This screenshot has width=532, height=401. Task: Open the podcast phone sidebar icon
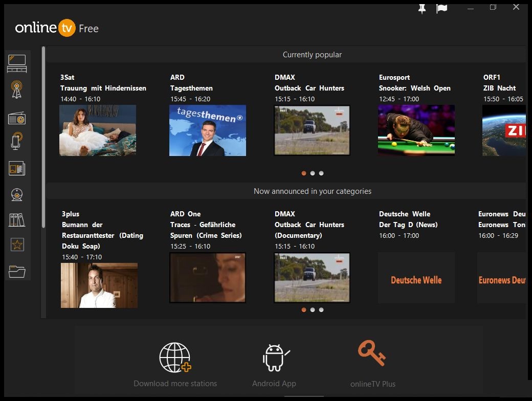pos(16,141)
